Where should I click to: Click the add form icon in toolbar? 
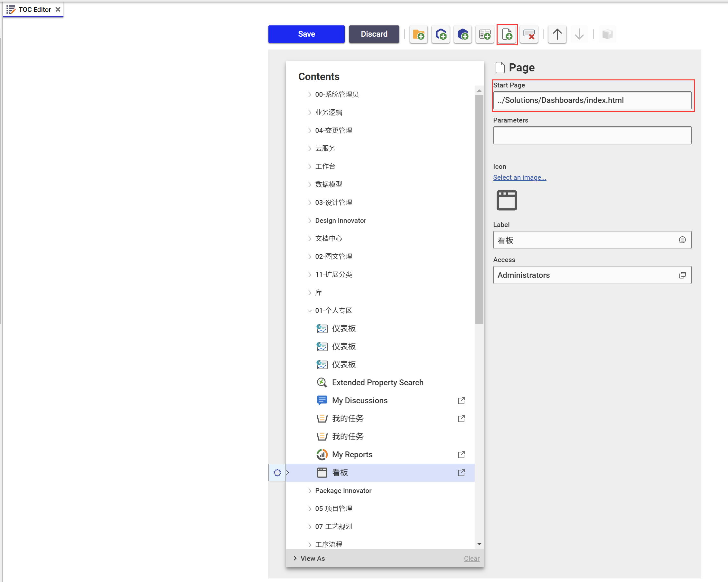click(x=485, y=34)
